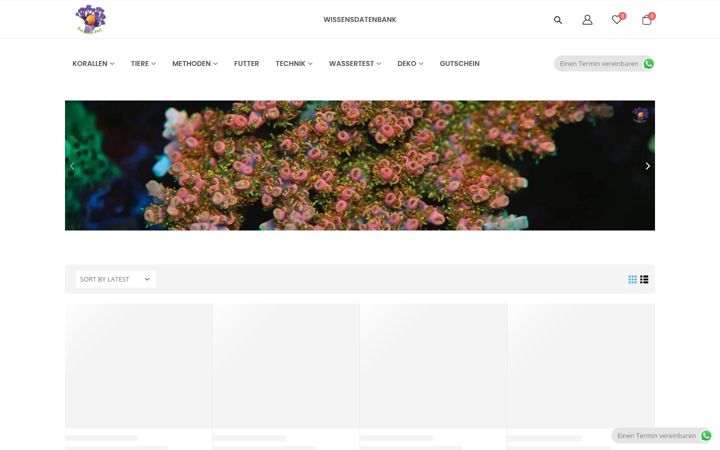Click the WhatsApp icon in header appointment button

click(x=648, y=64)
